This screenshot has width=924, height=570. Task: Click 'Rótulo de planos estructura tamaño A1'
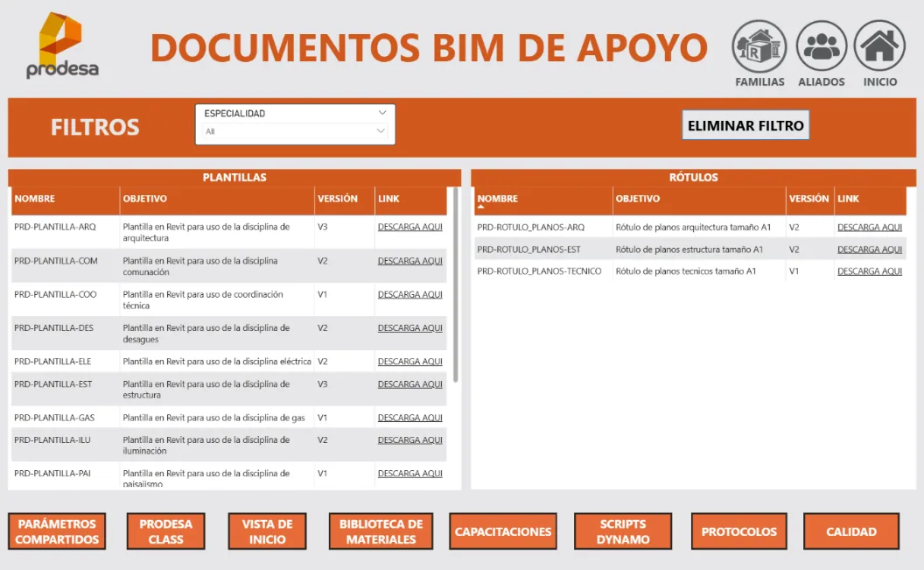pos(689,250)
